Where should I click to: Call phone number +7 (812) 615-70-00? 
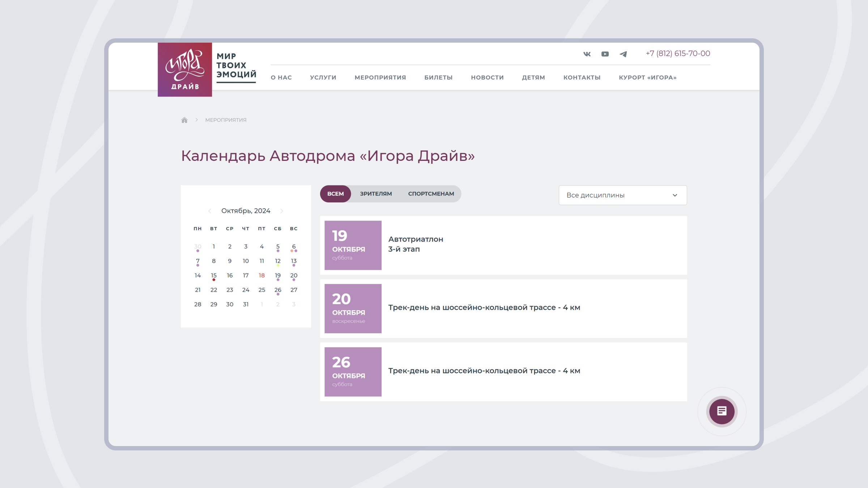tap(678, 53)
